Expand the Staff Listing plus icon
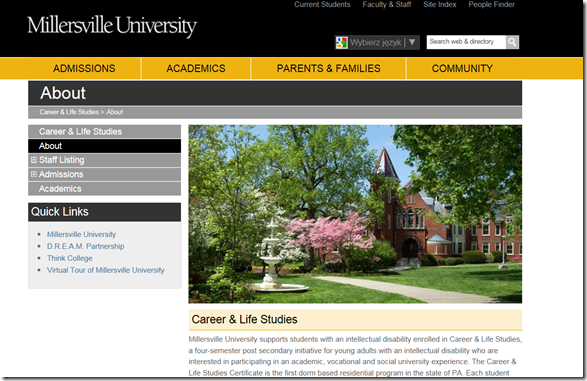This screenshot has height=381, width=587. point(34,160)
